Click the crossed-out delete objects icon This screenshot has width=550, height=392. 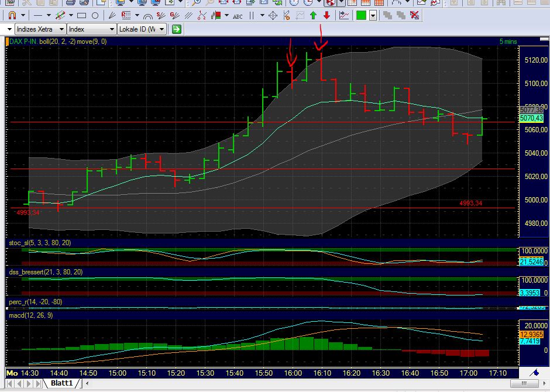click(x=415, y=16)
